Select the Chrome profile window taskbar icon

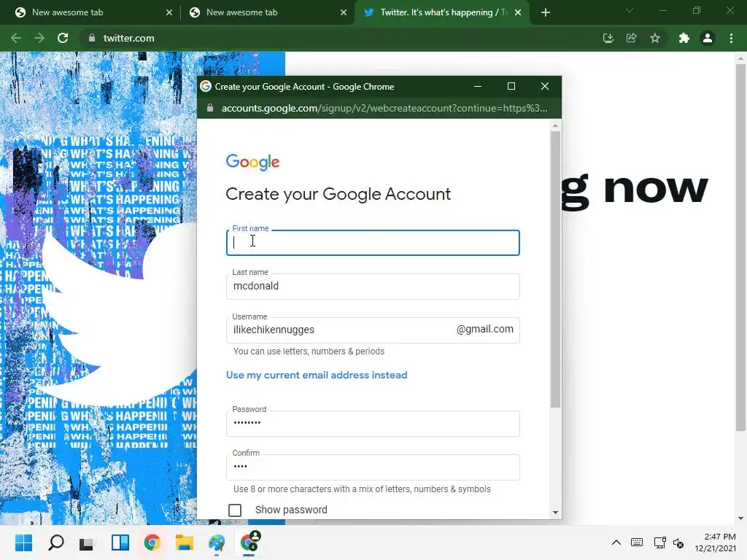249,542
